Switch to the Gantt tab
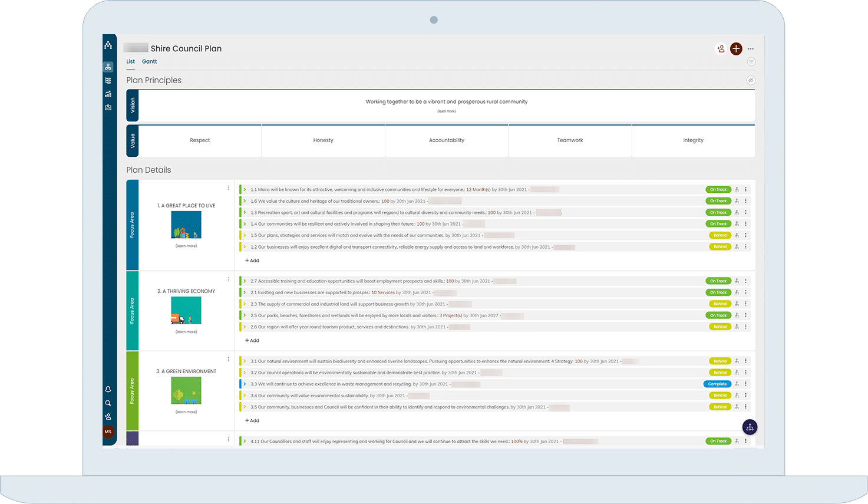 (x=149, y=61)
